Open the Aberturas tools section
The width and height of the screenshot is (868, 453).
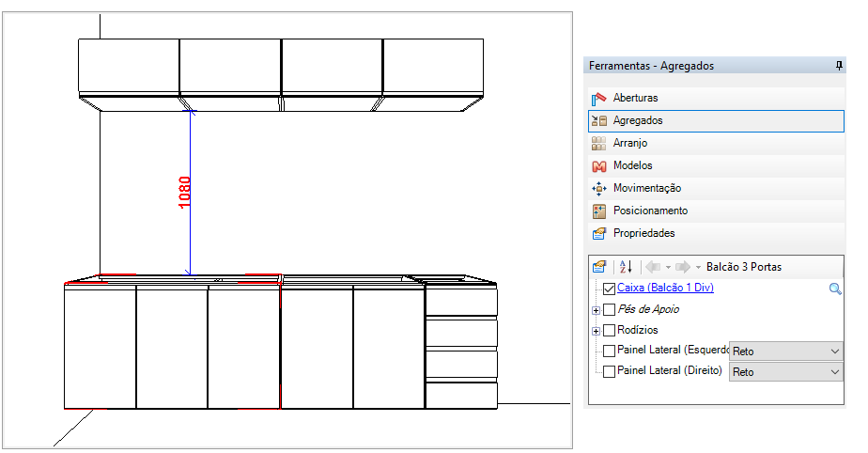pos(716,98)
